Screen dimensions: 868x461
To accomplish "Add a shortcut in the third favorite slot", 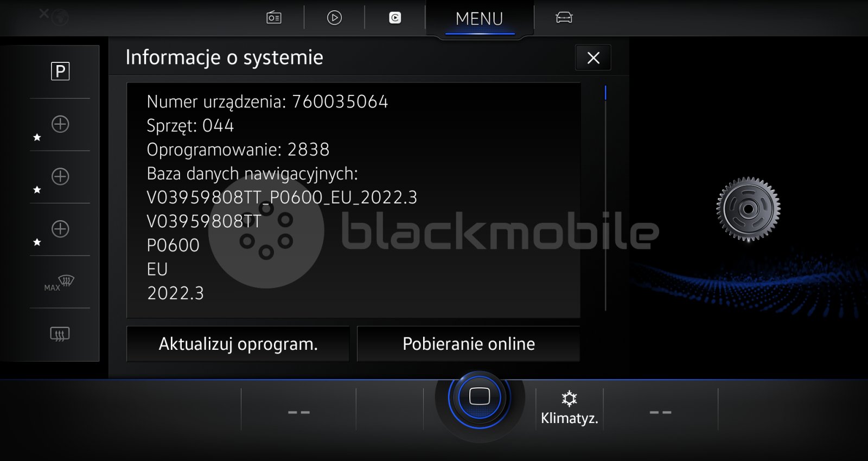I will (60, 229).
